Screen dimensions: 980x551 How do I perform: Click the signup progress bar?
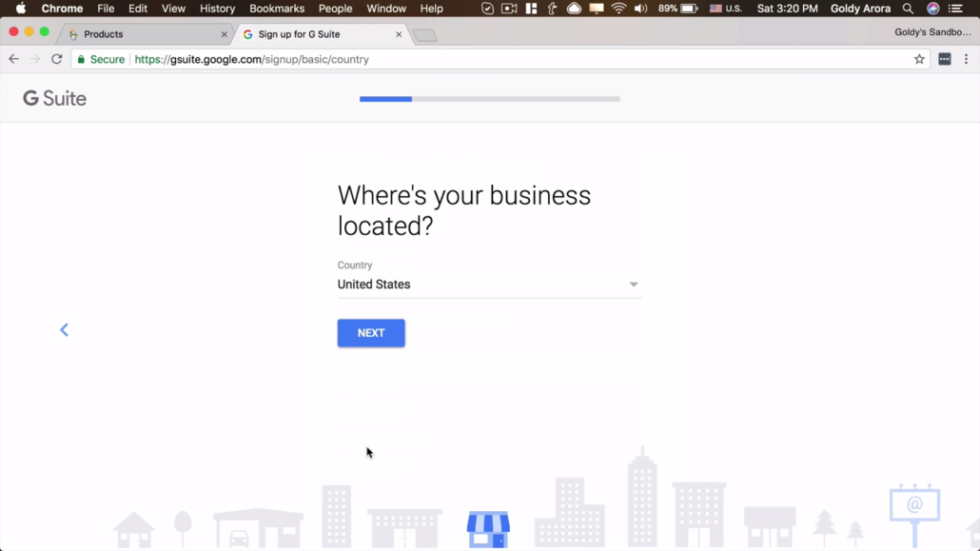[x=489, y=99]
